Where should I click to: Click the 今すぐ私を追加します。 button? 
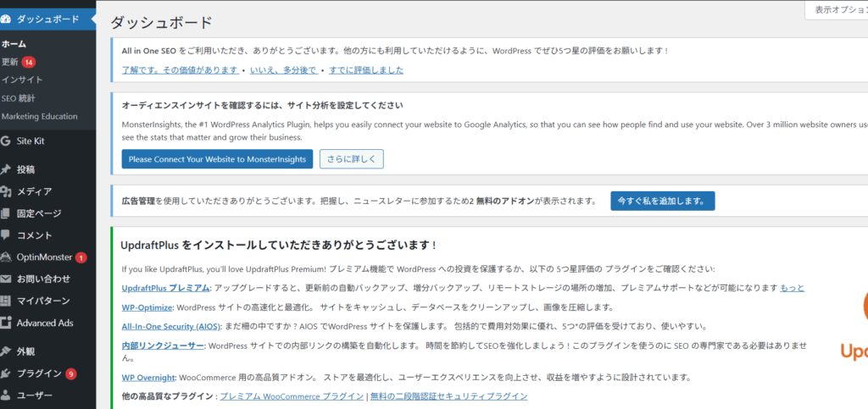click(x=663, y=202)
